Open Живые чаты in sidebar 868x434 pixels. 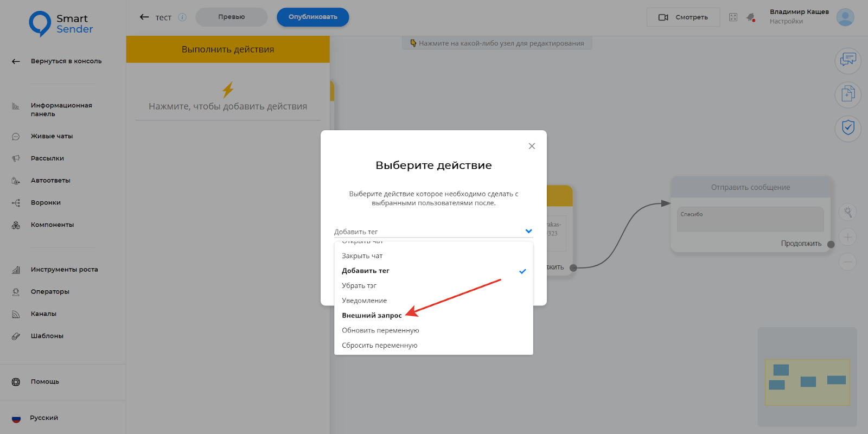pos(52,136)
